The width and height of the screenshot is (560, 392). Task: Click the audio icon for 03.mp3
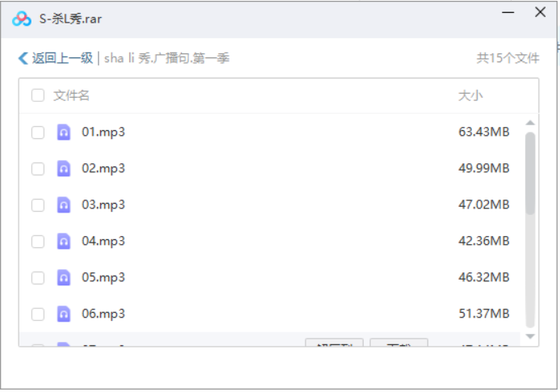(64, 205)
